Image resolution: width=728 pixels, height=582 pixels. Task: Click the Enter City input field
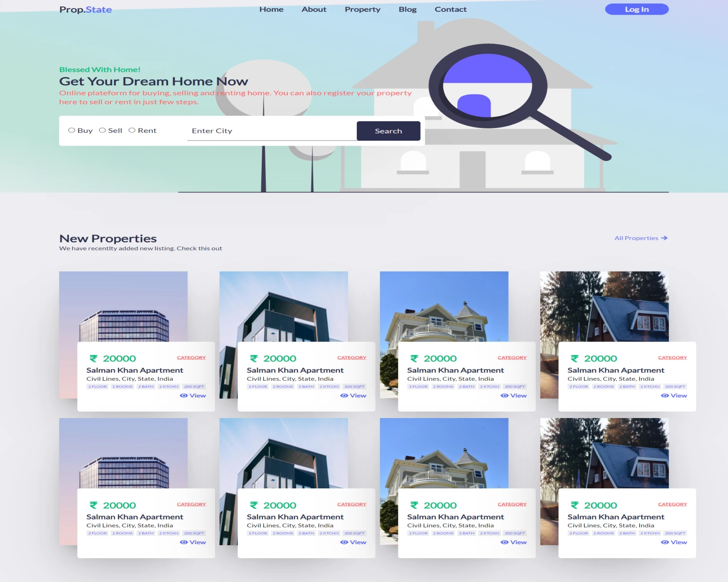(272, 131)
